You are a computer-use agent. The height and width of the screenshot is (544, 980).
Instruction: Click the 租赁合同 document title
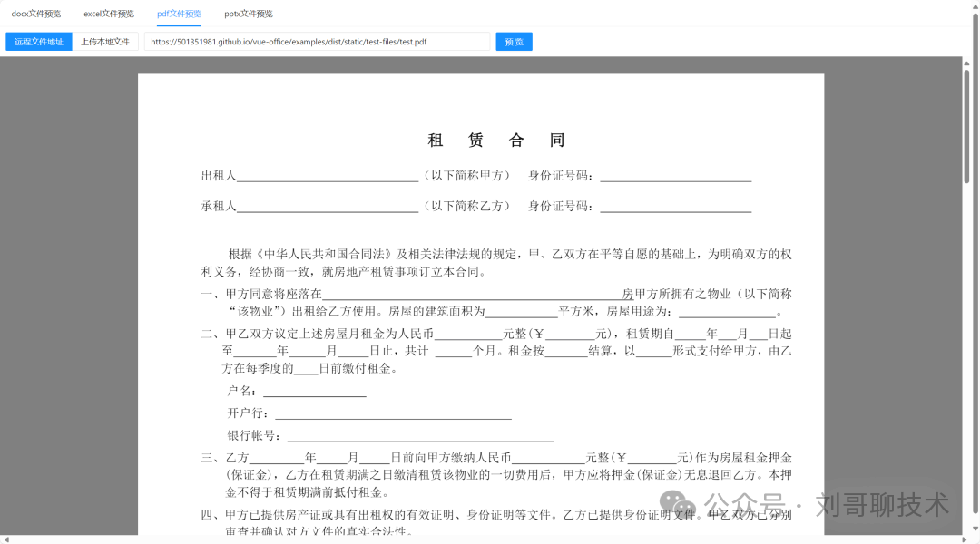point(496,141)
